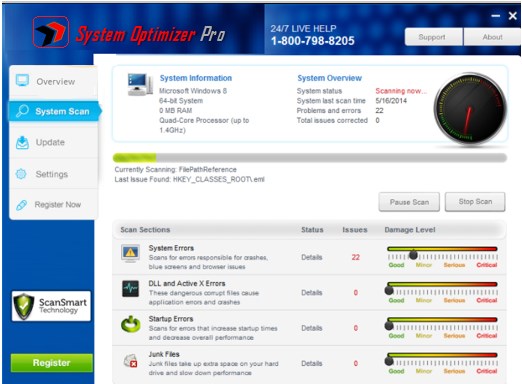522x384 pixels.
Task: Click the DLL and Active X pulse icon
Action: tap(130, 289)
